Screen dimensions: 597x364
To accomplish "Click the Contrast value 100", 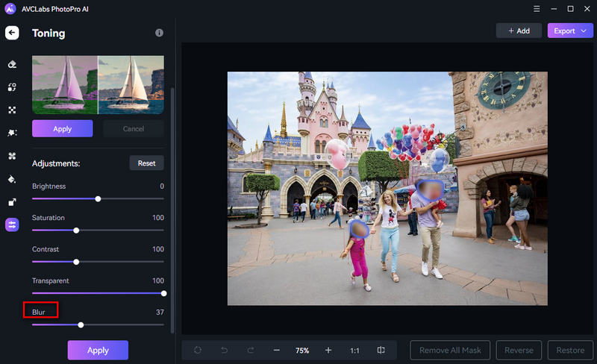I will (x=158, y=249).
